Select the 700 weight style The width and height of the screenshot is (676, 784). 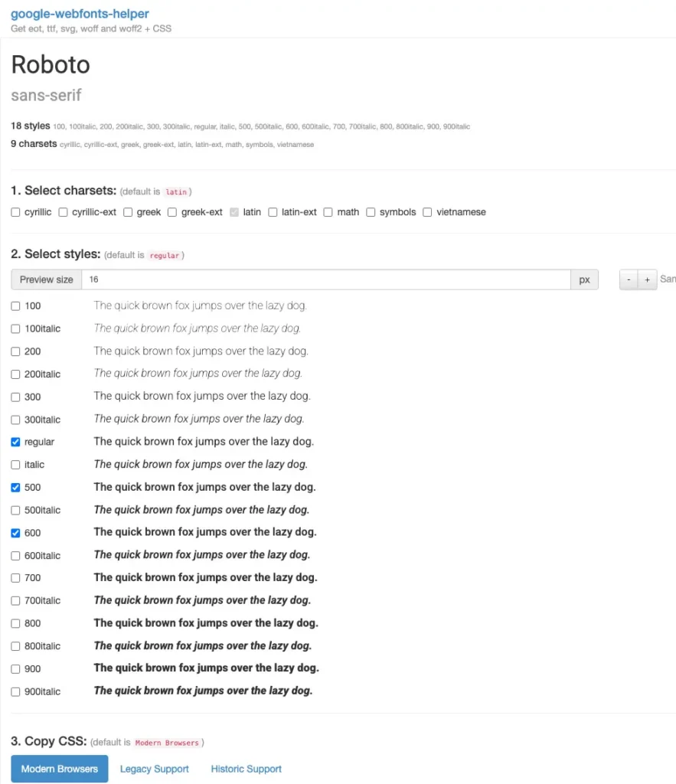coord(15,577)
